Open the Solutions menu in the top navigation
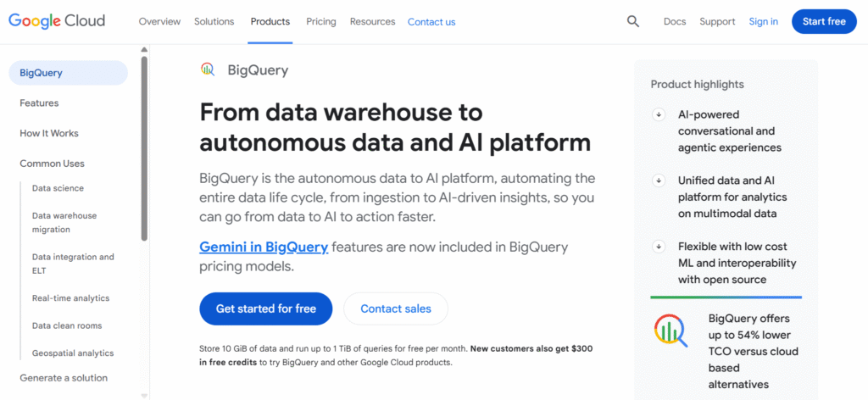Image resolution: width=868 pixels, height=400 pixels. tap(214, 21)
